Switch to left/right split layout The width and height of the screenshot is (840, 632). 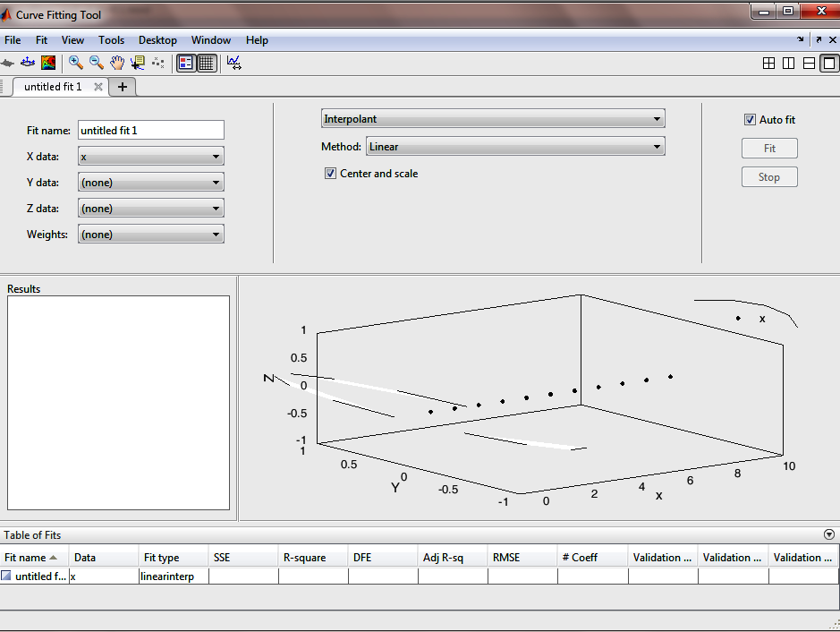[788, 64]
